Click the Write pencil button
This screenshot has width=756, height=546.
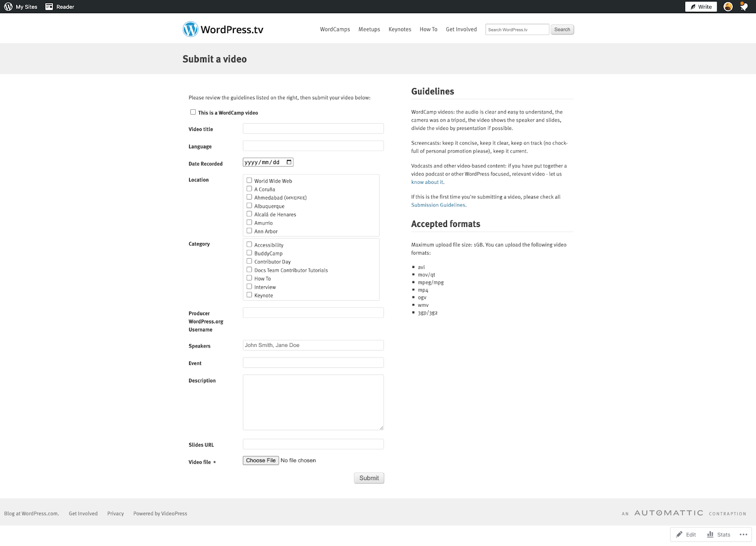tap(700, 7)
